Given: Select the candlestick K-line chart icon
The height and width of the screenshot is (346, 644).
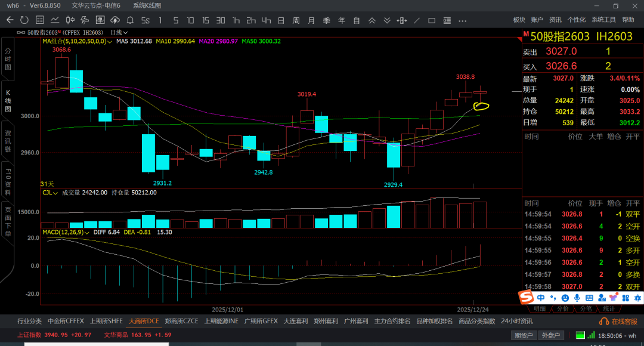Looking at the screenshot, I should click(x=70, y=20).
